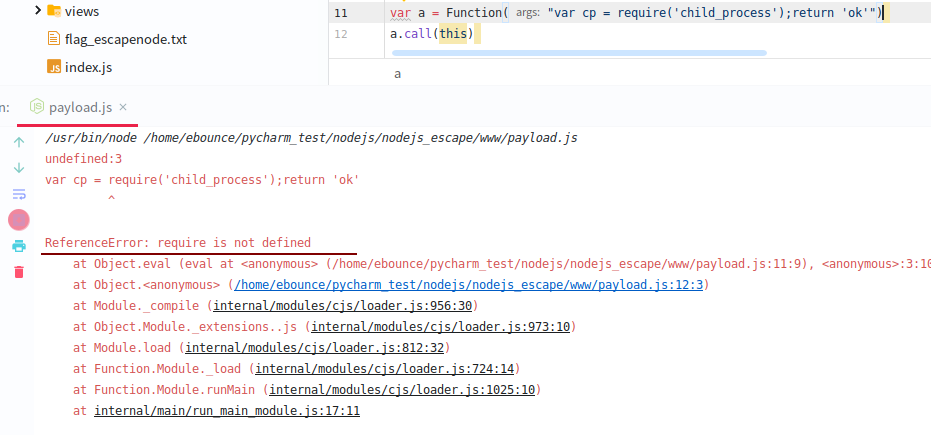Print the console output
This screenshot has width=931, height=435.
pyautogui.click(x=18, y=246)
